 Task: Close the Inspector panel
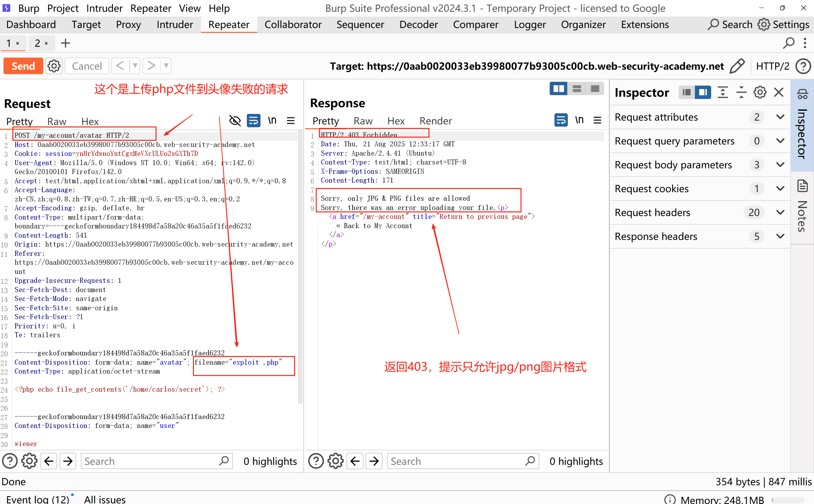click(x=778, y=92)
